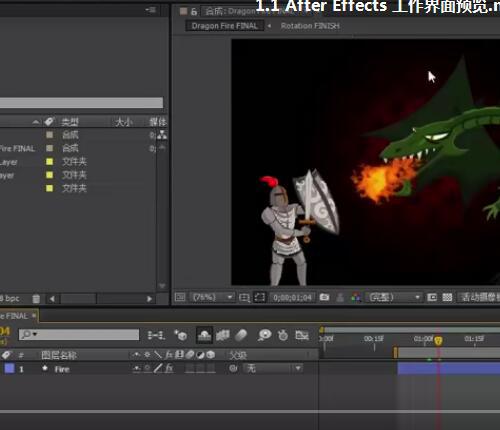Click the parent column header in timeline
The image size is (500, 430).
click(x=238, y=355)
